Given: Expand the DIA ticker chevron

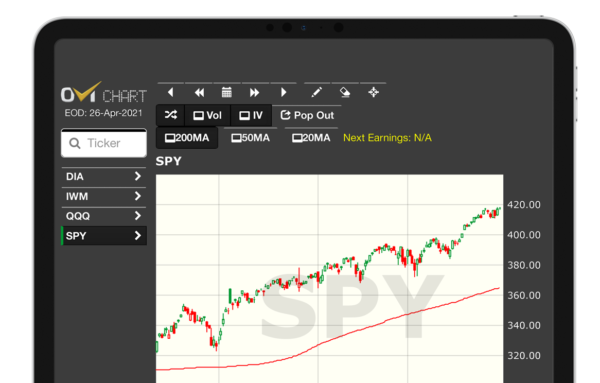Looking at the screenshot, I should [138, 176].
